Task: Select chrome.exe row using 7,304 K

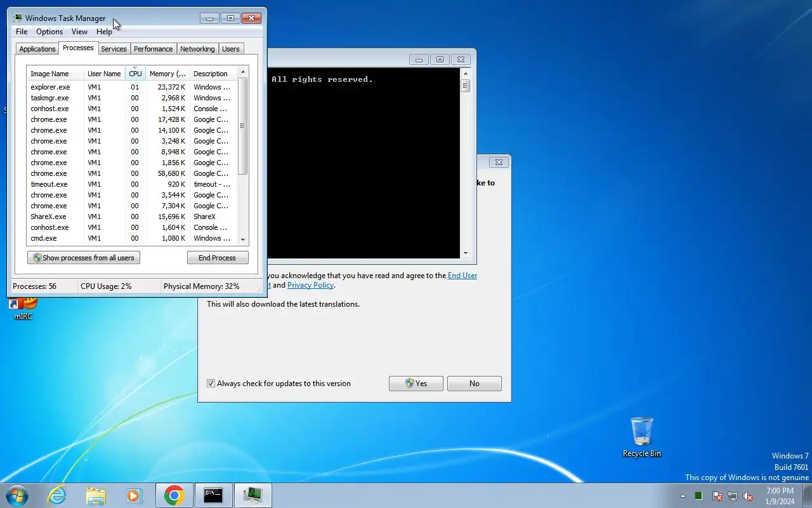Action: 132,206
